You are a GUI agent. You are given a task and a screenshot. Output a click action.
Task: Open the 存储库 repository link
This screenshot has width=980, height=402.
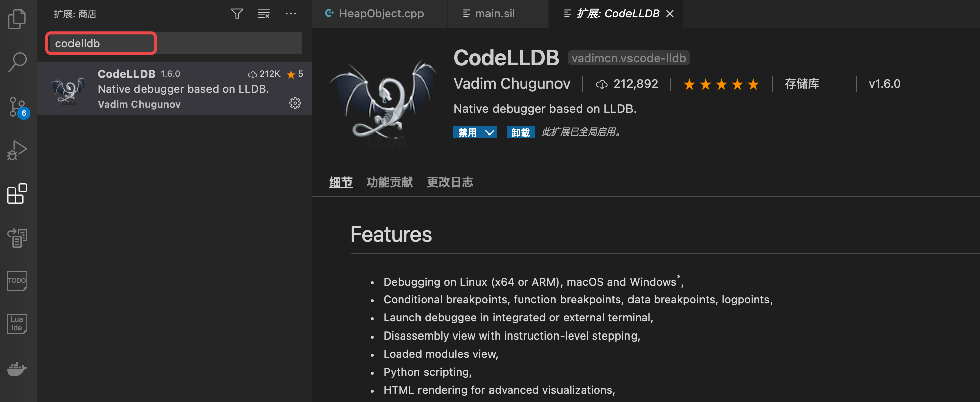click(x=802, y=84)
